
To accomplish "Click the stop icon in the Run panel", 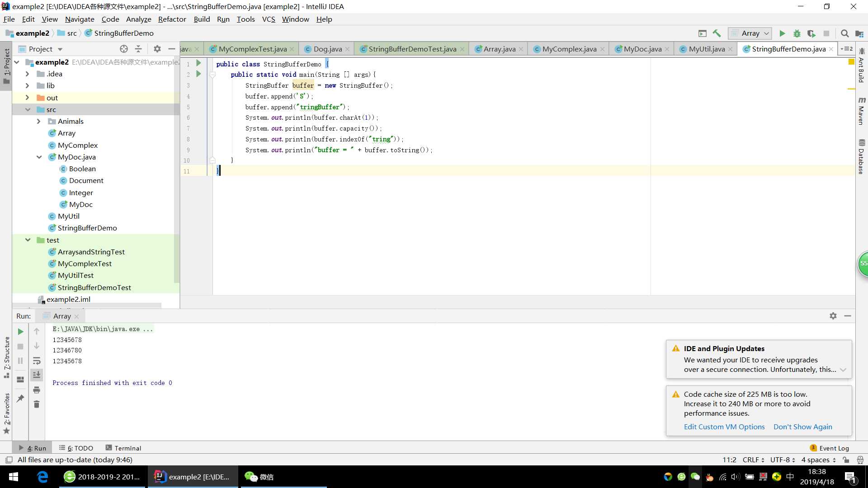I will [20, 347].
